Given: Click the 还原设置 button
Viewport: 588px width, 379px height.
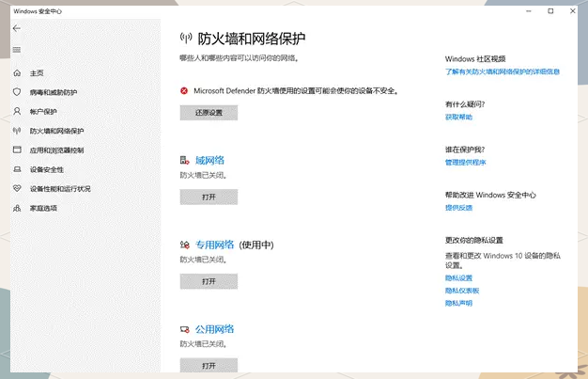Looking at the screenshot, I should click(209, 113).
